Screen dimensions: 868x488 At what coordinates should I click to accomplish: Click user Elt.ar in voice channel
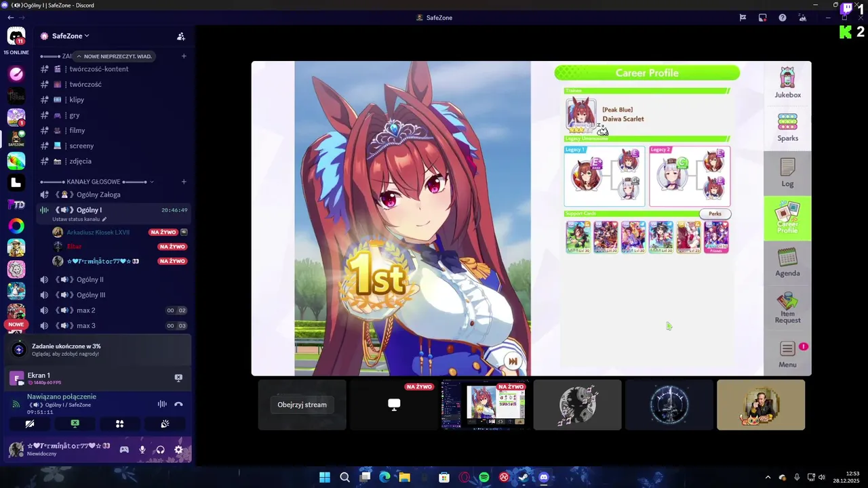tap(73, 247)
